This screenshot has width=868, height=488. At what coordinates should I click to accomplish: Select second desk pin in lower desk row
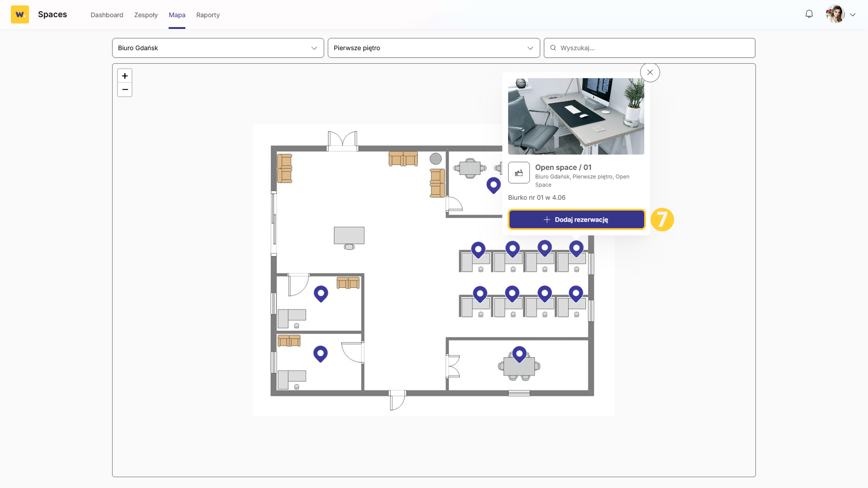[x=512, y=294]
